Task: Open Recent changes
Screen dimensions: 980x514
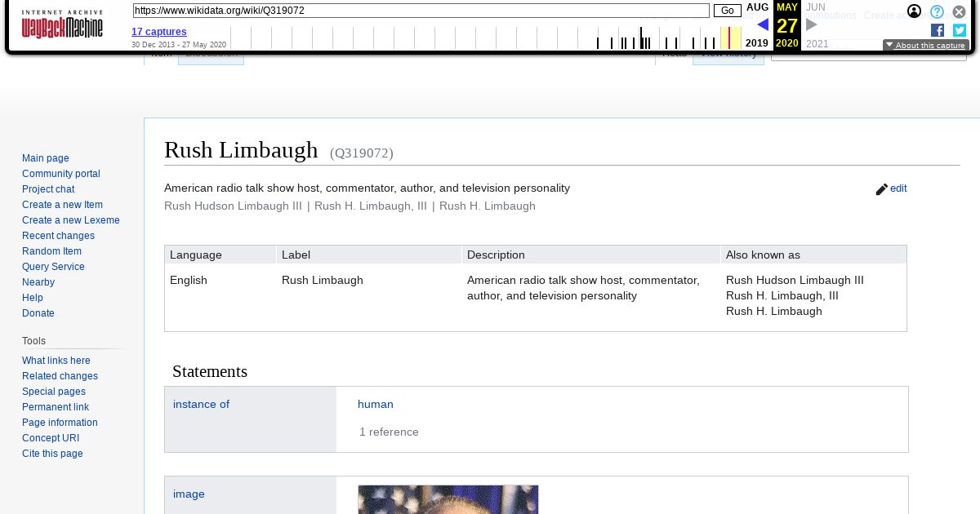Action: [58, 236]
